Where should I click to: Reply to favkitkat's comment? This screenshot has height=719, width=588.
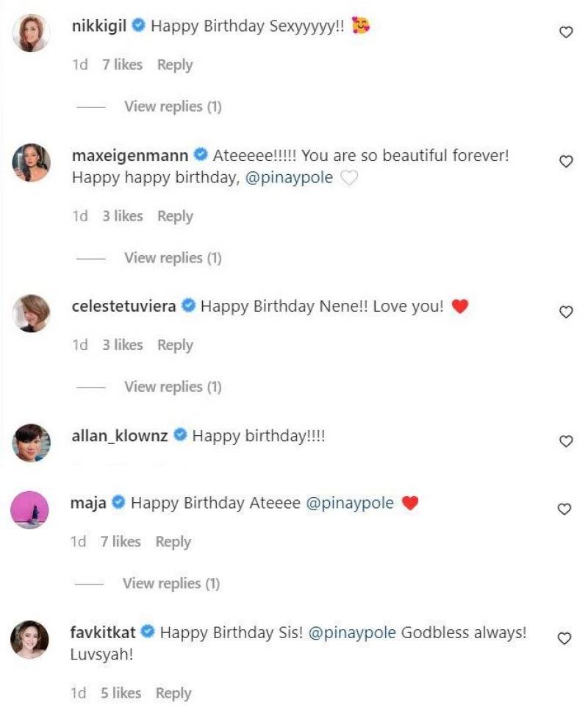coord(173,693)
